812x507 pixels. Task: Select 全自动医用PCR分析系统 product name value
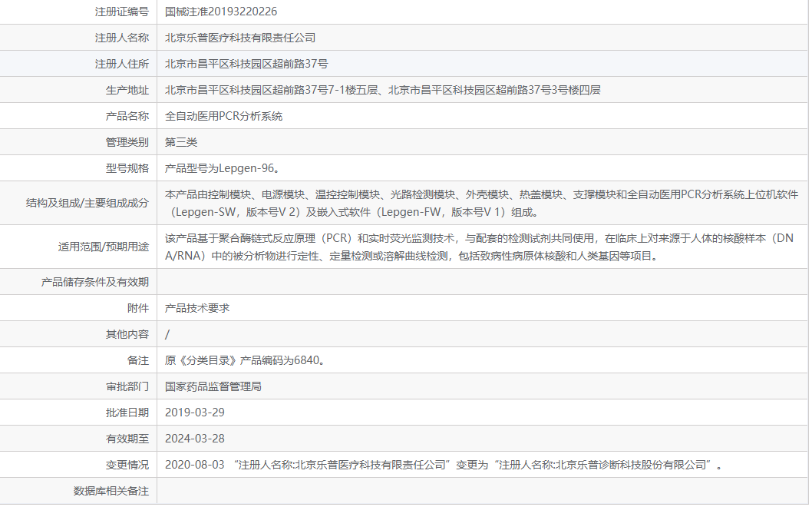tap(223, 116)
